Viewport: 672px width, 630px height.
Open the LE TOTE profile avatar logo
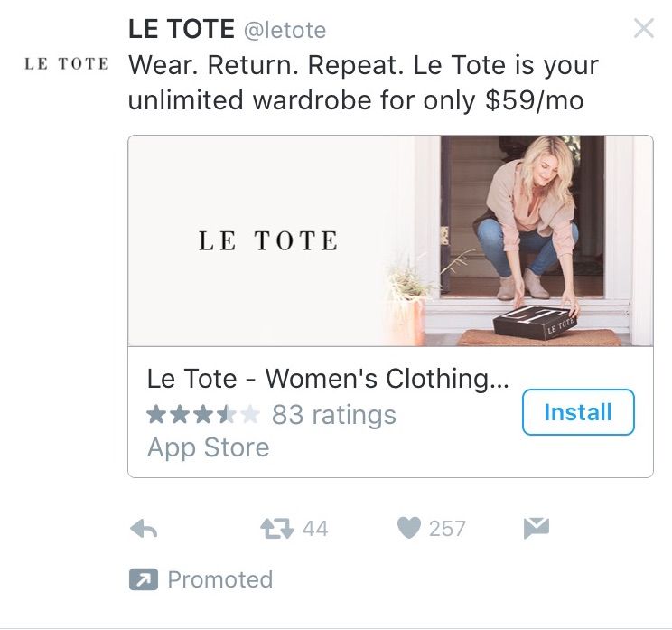(x=67, y=64)
